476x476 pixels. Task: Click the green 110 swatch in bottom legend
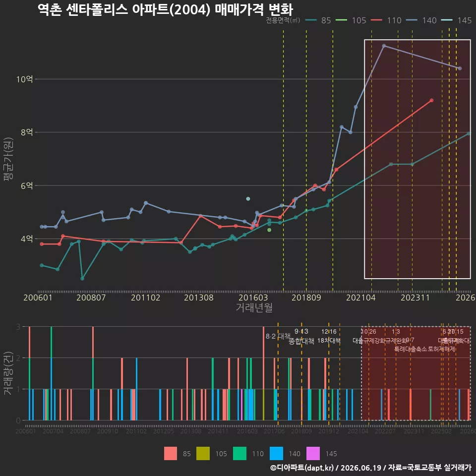239,454
